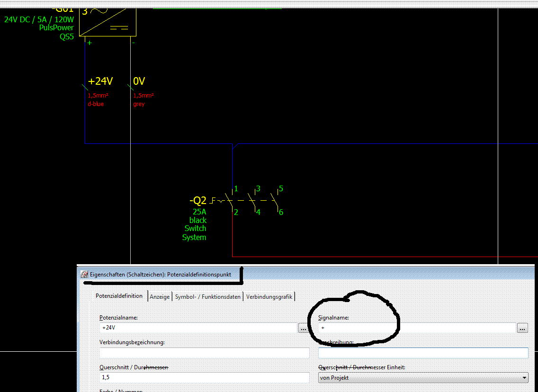
Task: Switch to the Potenzialdefinition tab
Action: pos(119,296)
